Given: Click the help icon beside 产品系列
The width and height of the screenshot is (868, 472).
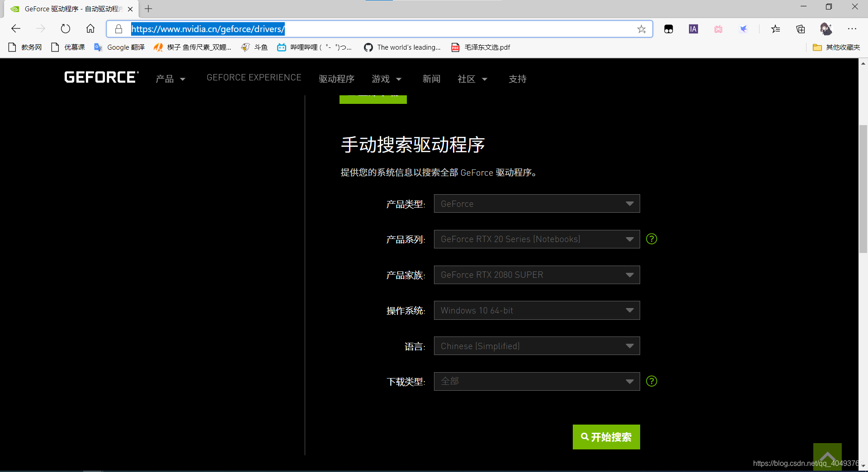Looking at the screenshot, I should (x=651, y=239).
